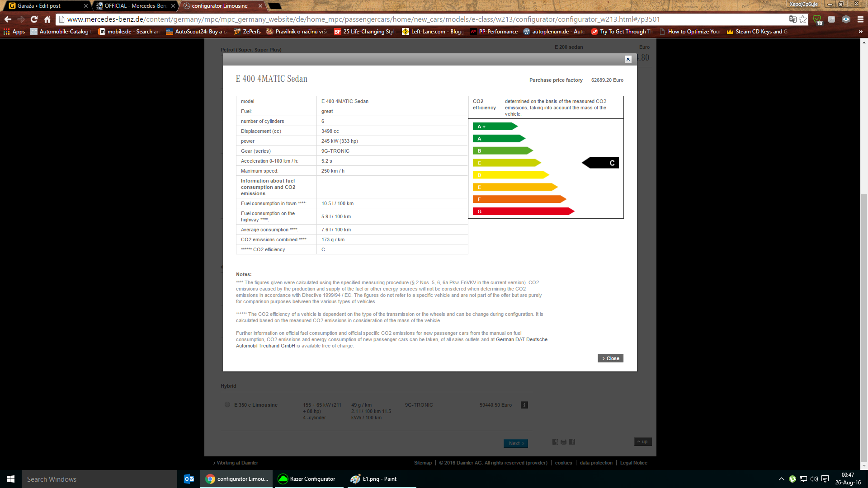Open the Steam CD Keys bookmark

click(x=757, y=32)
